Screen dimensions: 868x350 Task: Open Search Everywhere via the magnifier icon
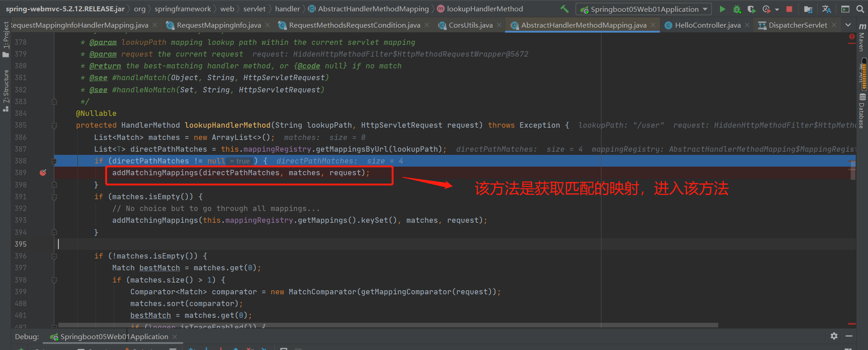(x=860, y=9)
